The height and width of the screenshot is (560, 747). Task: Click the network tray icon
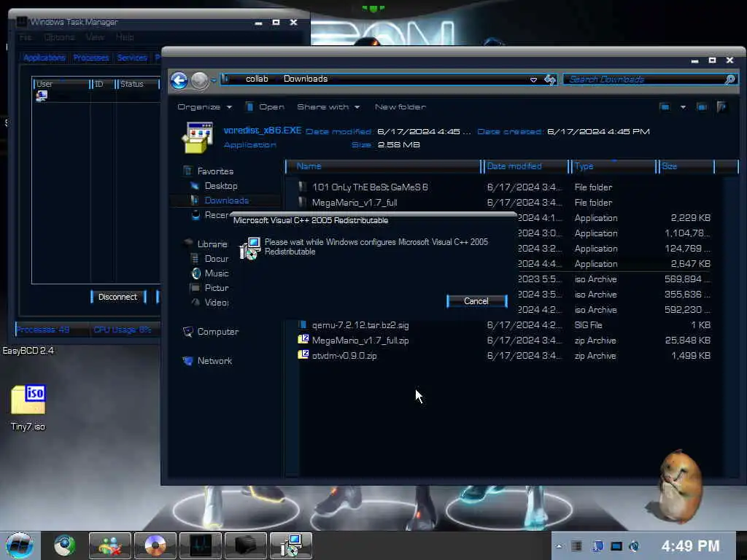pos(616,546)
